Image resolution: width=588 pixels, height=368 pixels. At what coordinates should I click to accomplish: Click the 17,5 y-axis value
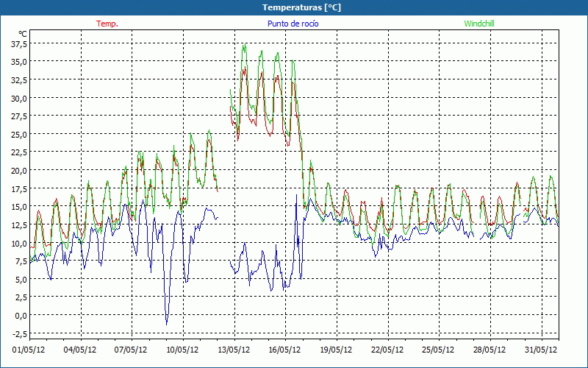[20, 189]
